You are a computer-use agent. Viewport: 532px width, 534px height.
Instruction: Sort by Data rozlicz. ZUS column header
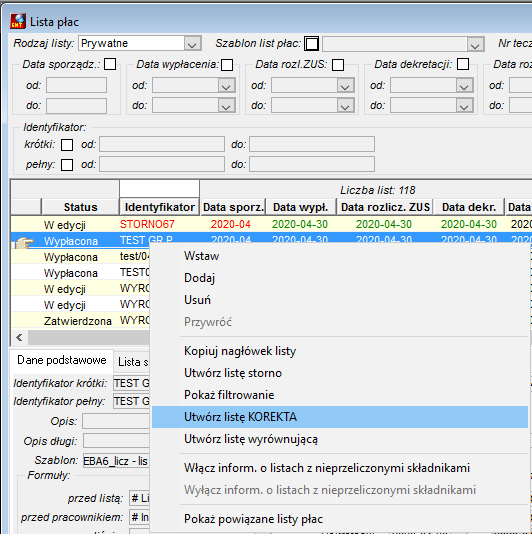pyautogui.click(x=385, y=207)
